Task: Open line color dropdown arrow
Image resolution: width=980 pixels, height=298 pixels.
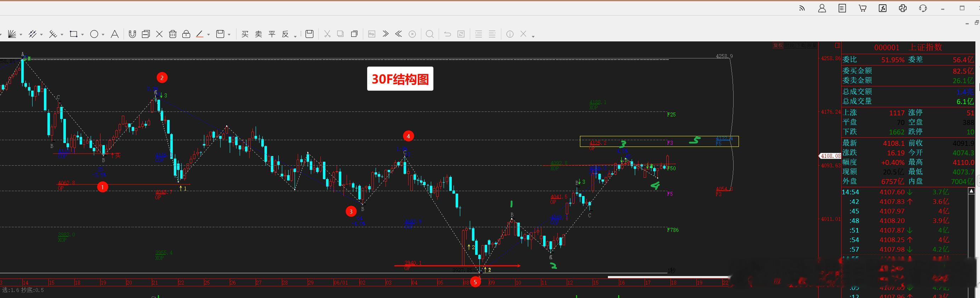Action: [209, 35]
